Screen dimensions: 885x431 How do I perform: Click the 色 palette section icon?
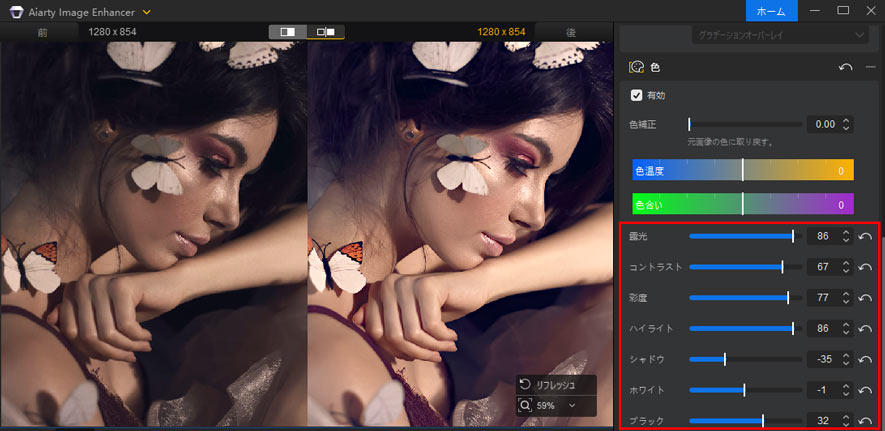pos(636,67)
